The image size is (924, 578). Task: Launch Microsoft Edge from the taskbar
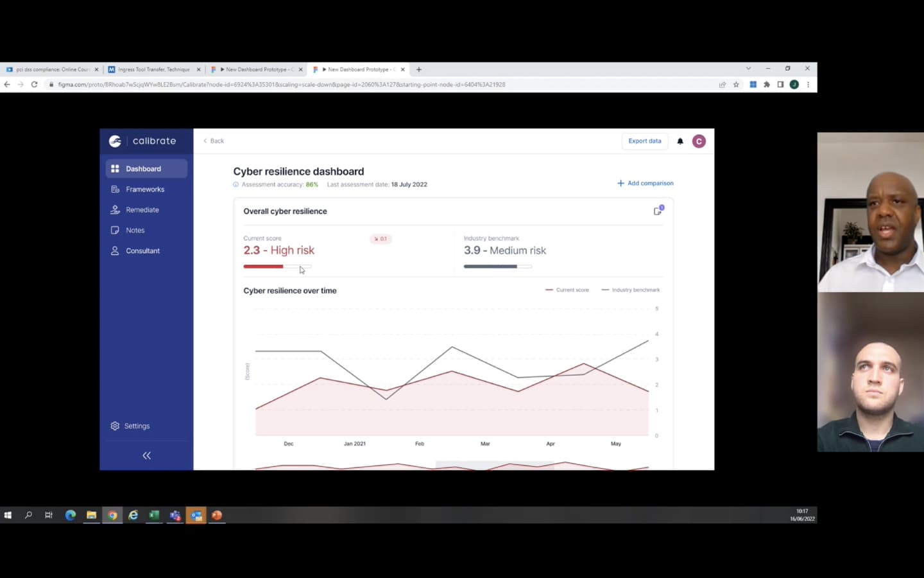[71, 515]
